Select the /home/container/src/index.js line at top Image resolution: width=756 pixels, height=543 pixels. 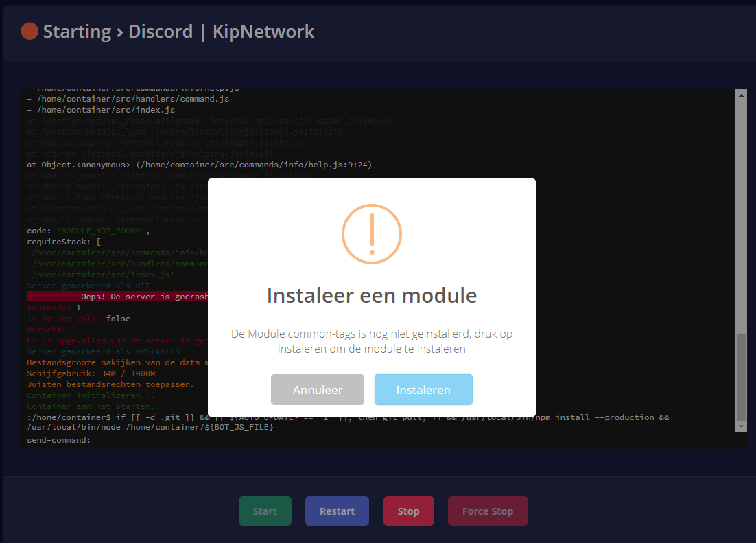[101, 110]
